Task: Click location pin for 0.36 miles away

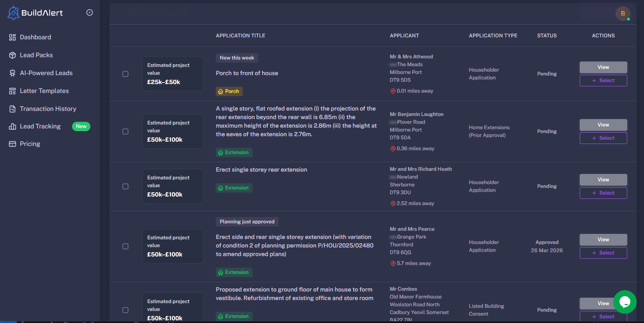Action: (393, 149)
